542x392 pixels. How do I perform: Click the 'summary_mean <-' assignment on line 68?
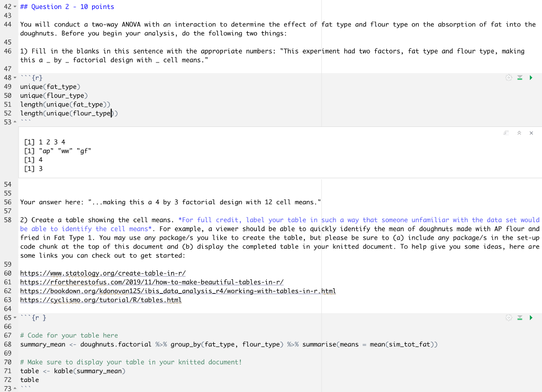pos(48,344)
